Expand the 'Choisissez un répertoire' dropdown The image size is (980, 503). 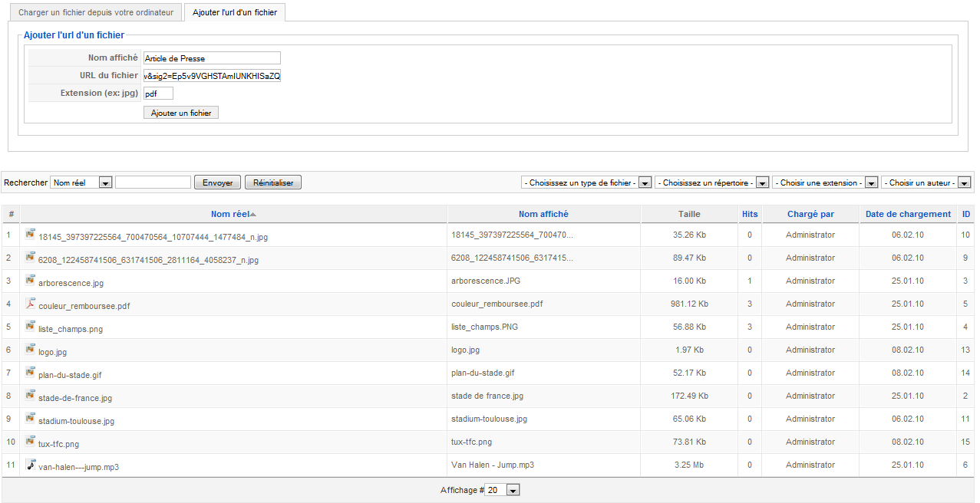click(x=711, y=182)
